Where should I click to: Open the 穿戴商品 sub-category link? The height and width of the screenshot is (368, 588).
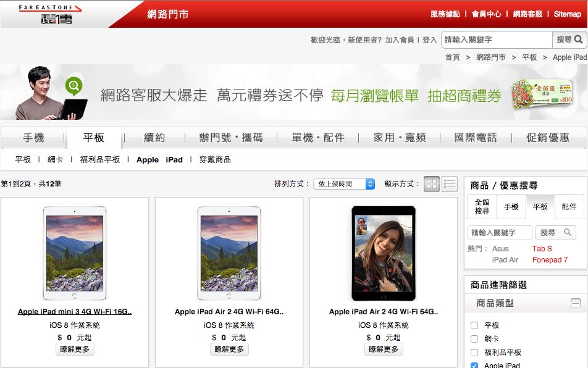[x=215, y=160]
